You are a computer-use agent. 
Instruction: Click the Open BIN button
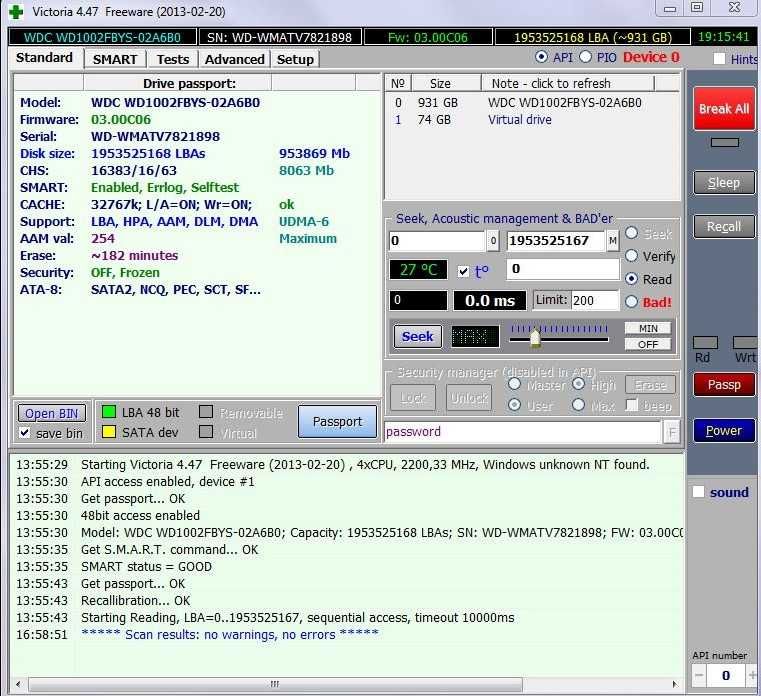tap(51, 413)
